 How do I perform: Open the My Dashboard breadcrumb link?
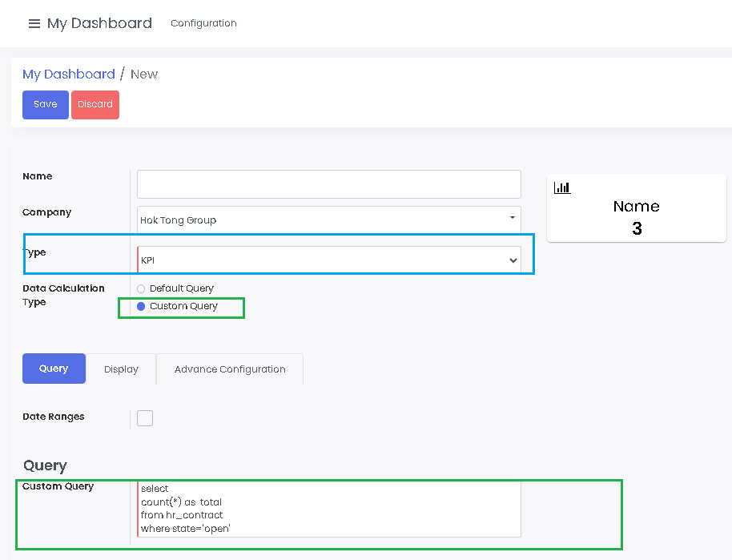pos(69,74)
